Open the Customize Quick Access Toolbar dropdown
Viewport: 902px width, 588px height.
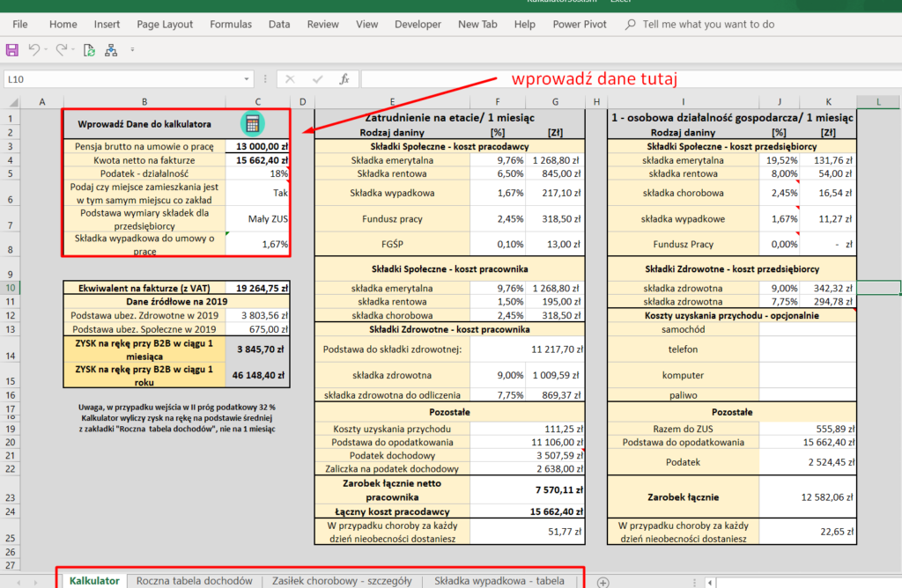132,50
